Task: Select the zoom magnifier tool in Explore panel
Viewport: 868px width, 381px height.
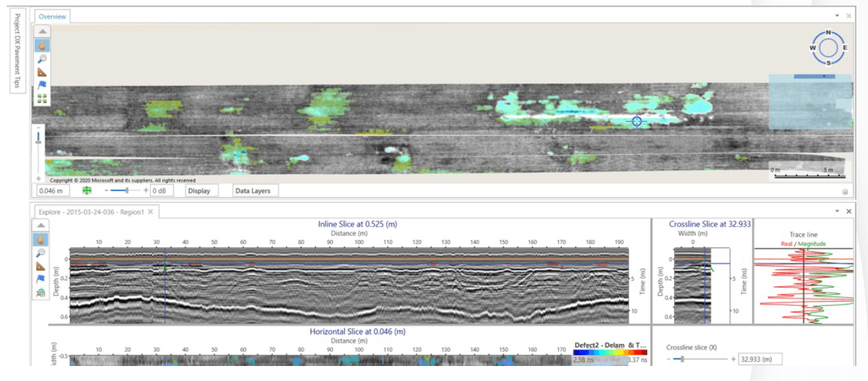Action: pos(41,253)
